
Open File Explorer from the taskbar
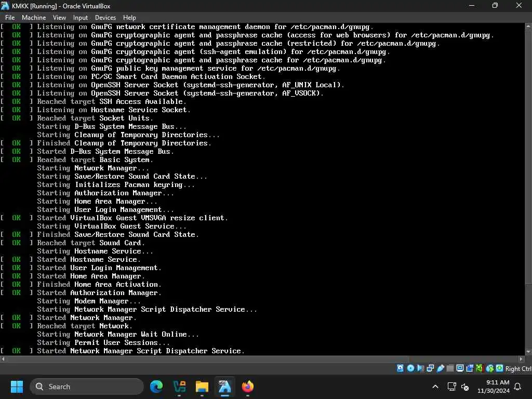coord(202,387)
